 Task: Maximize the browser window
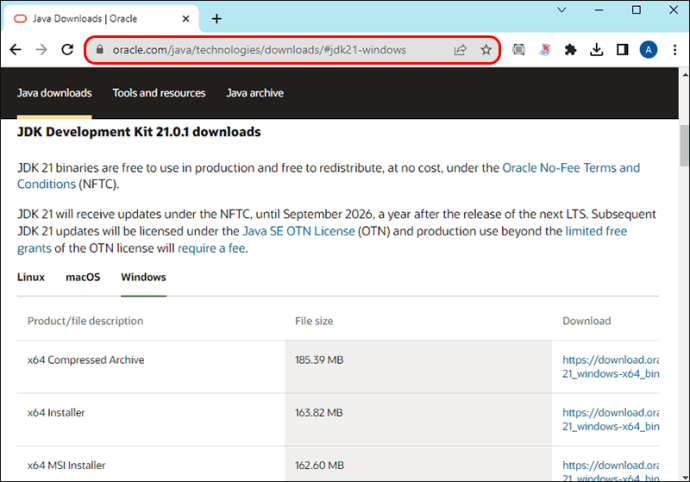pos(636,10)
